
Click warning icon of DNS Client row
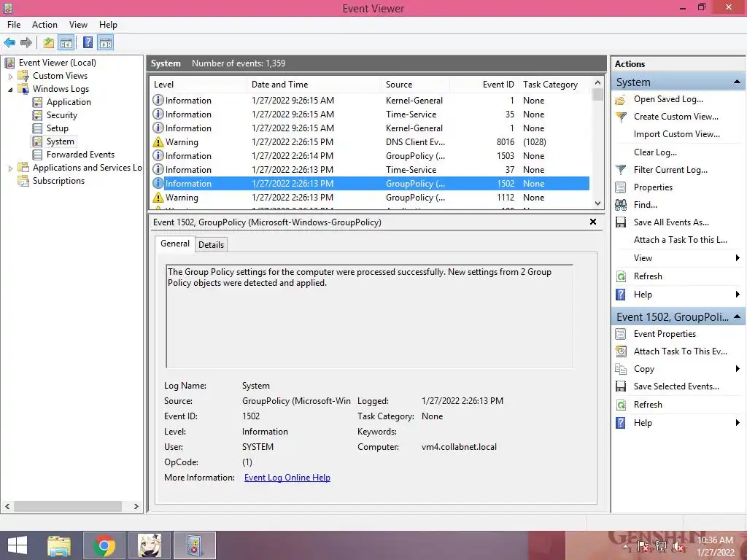click(x=158, y=142)
